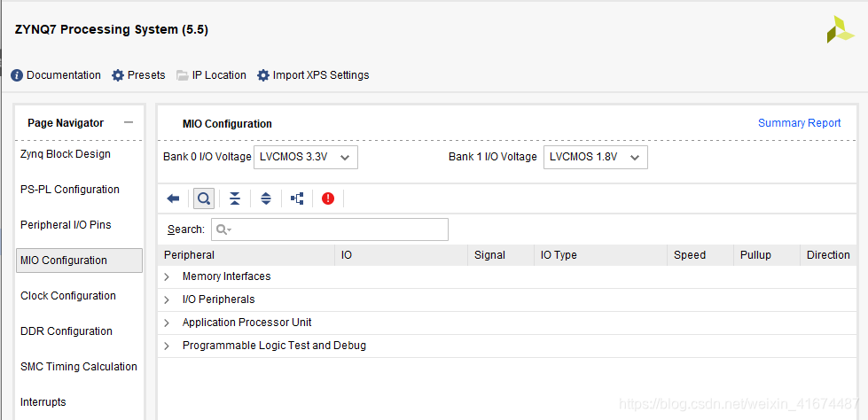The height and width of the screenshot is (420, 868).
Task: Expand the I/O Peripherals row
Action: [x=167, y=299]
